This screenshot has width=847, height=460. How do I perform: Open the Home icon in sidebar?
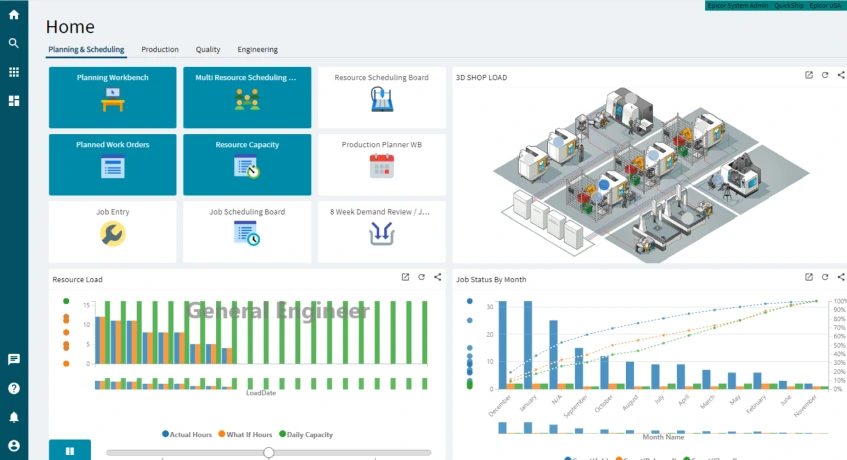(x=14, y=14)
